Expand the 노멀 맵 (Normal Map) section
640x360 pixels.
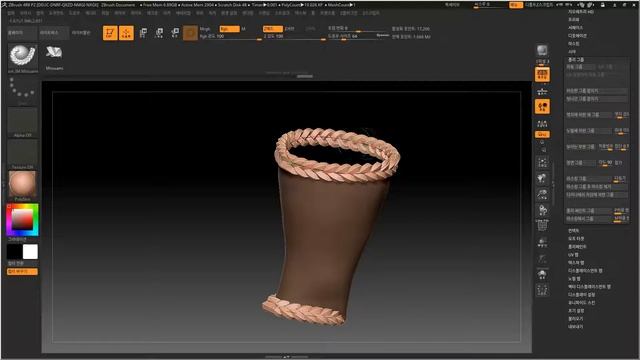(x=574, y=278)
